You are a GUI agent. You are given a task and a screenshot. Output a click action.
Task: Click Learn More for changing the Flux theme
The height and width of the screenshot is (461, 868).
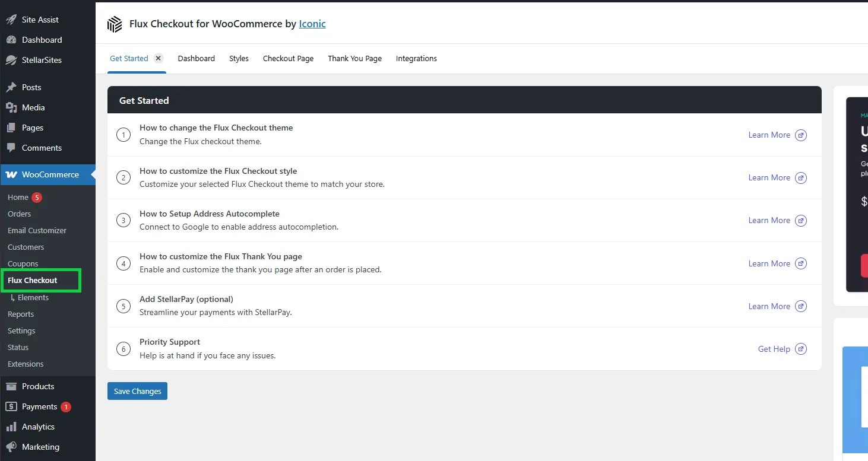(769, 135)
